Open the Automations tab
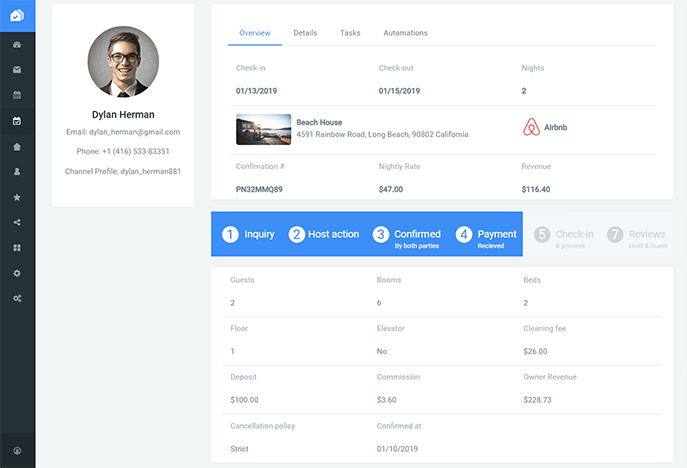This screenshot has height=468, width=687. pos(405,33)
